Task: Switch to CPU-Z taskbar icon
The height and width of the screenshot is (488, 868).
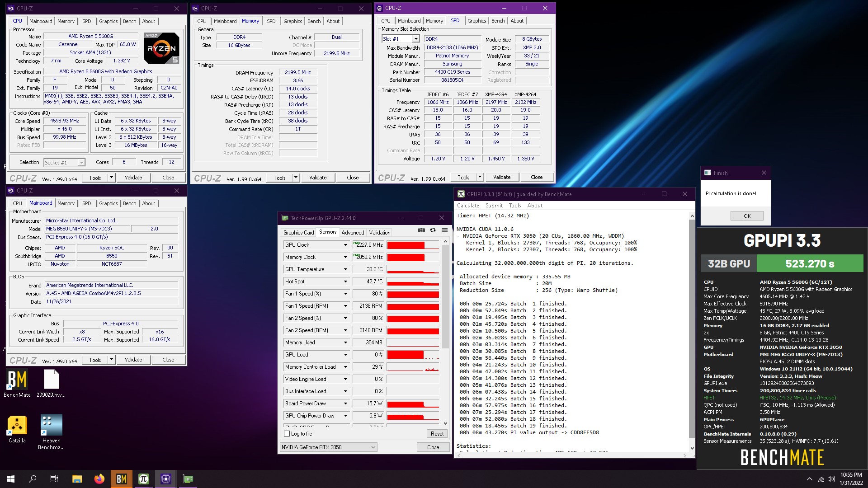Action: point(165,479)
